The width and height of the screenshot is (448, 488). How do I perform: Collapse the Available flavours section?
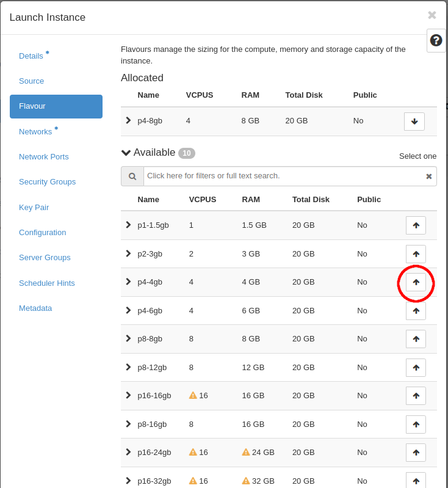click(126, 153)
